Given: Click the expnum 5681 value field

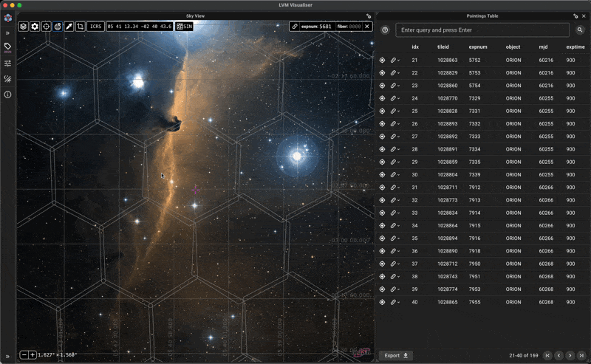Looking at the screenshot, I should (x=325, y=27).
